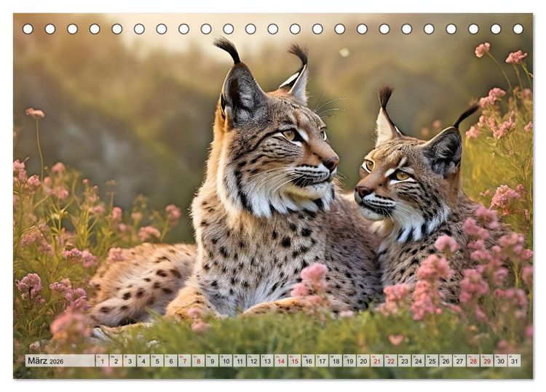This screenshot has height=392, width=546.
Task: Select day 31 in the calendar strip
Action: click(x=515, y=361)
